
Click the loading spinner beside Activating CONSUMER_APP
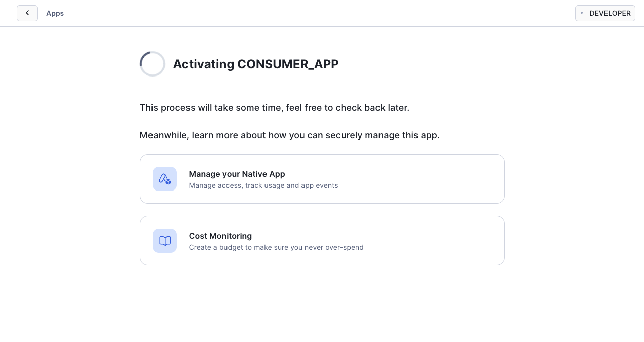[153, 64]
